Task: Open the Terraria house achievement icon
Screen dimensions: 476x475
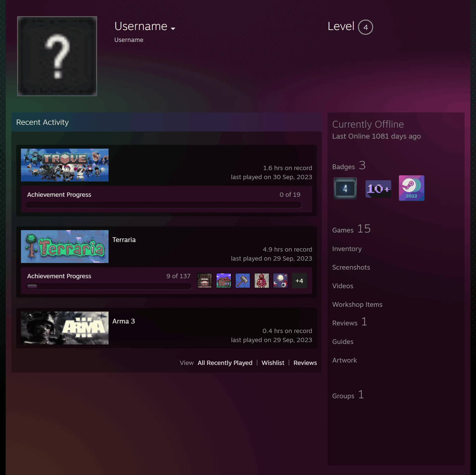Action: click(224, 281)
